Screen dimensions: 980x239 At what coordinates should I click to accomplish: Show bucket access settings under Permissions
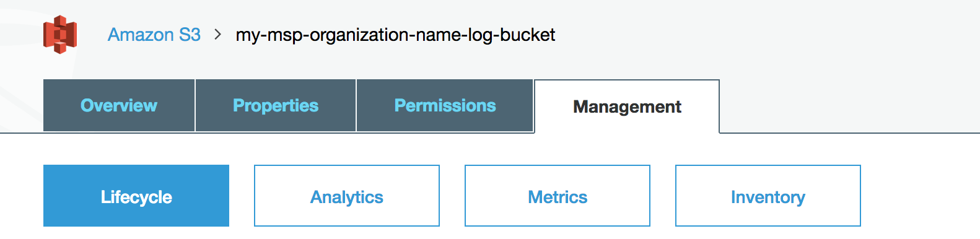tap(445, 105)
